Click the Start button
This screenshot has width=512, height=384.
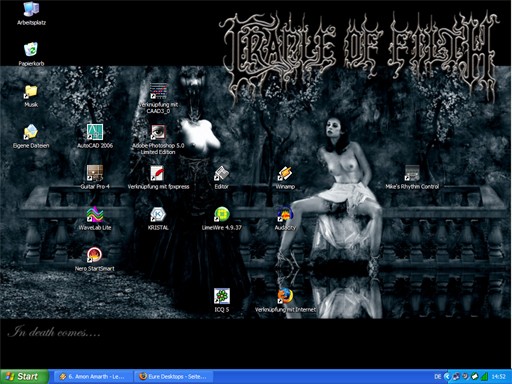[x=24, y=377]
